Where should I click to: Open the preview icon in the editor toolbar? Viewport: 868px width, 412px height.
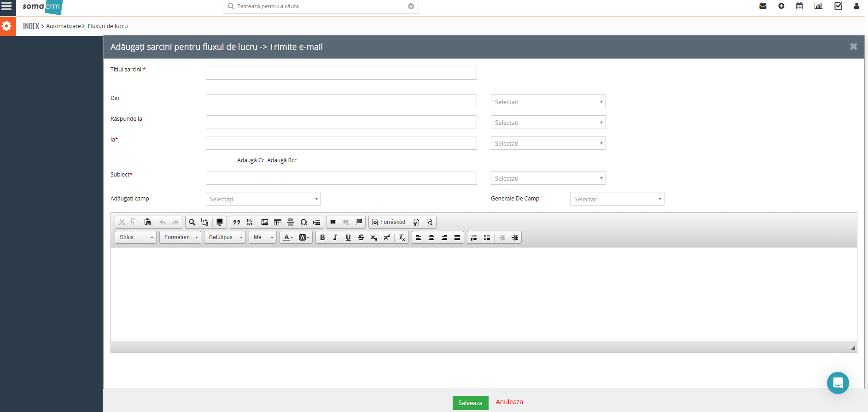429,222
